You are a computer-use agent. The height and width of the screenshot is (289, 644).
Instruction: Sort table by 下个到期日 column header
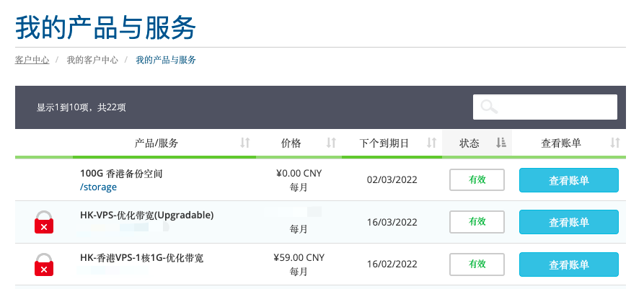384,143
